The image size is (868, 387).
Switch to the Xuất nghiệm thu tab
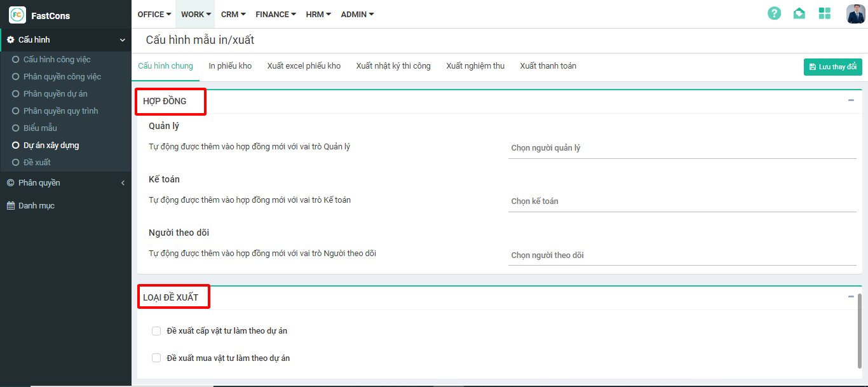[475, 66]
